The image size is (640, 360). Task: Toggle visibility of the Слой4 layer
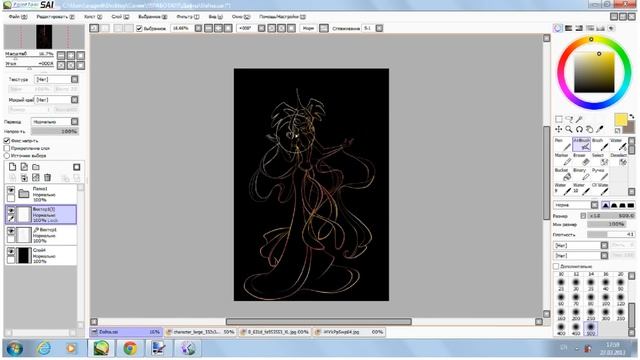coord(11,251)
